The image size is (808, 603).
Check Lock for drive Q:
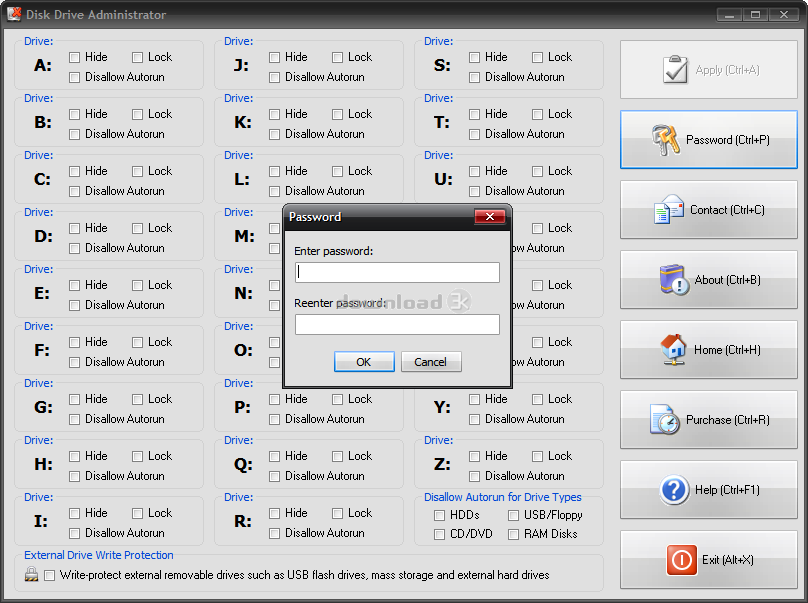[338, 457]
